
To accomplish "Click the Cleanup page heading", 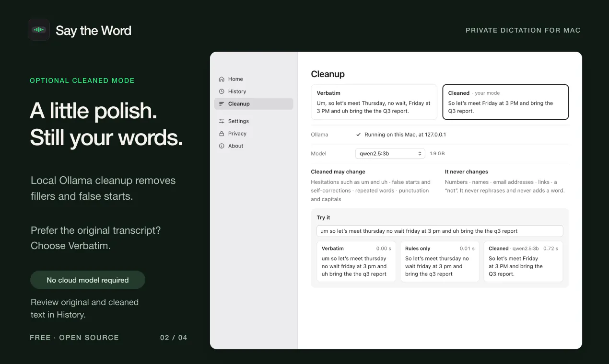I will 328,74.
